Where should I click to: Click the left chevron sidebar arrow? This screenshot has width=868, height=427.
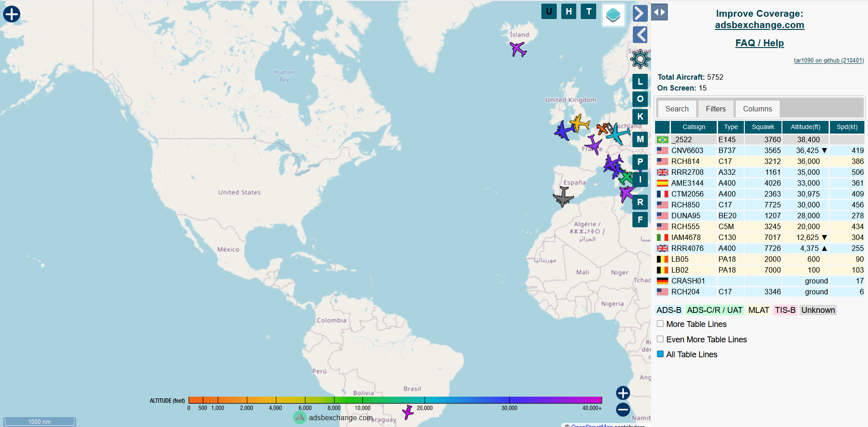(x=640, y=34)
